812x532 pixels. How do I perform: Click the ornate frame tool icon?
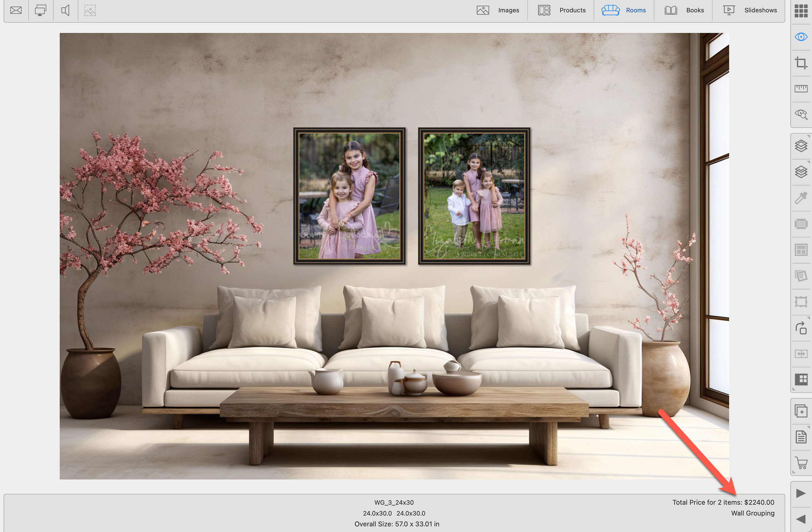click(801, 302)
